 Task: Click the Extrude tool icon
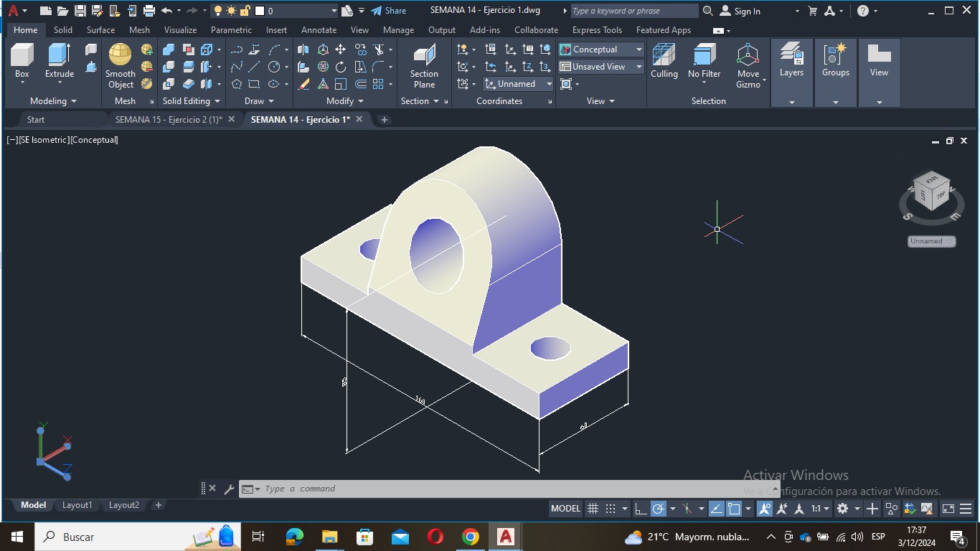click(59, 56)
